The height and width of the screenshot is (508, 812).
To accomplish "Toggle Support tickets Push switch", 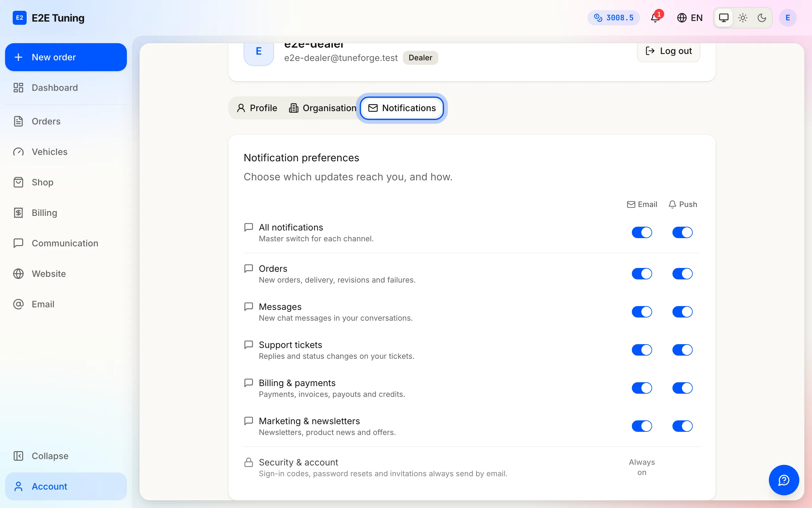I will [x=682, y=350].
